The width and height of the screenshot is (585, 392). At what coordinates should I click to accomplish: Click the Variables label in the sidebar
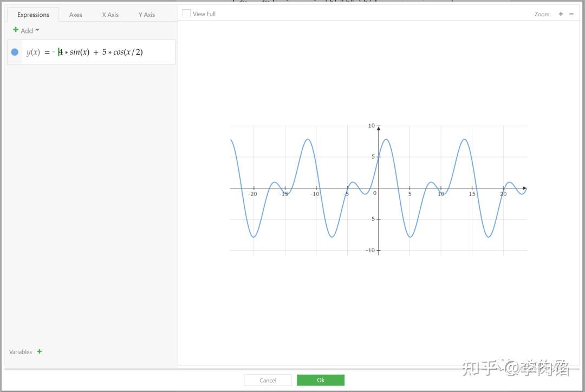pos(21,352)
